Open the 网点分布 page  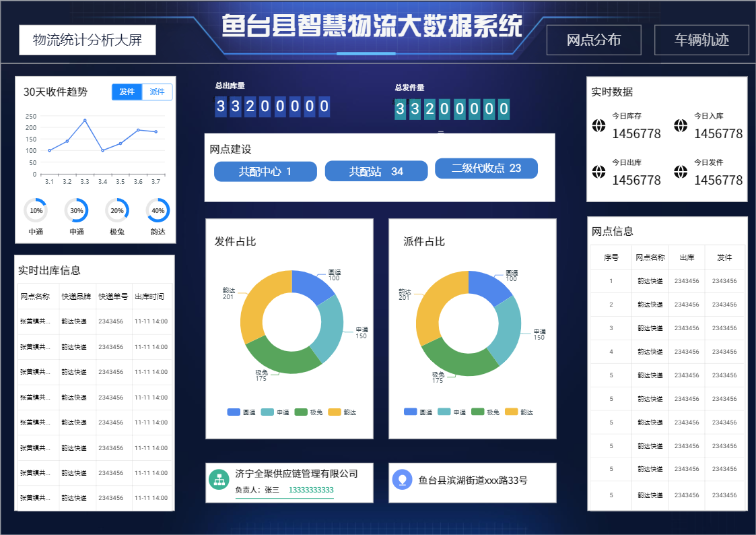tap(593, 40)
